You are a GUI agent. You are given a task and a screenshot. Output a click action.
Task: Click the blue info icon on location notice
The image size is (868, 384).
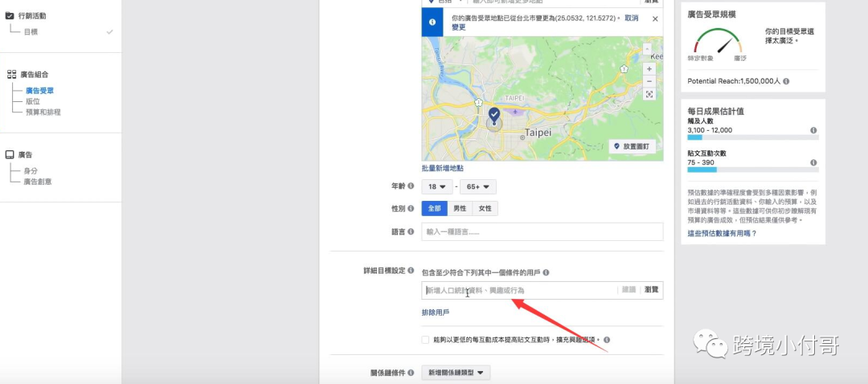point(432,22)
